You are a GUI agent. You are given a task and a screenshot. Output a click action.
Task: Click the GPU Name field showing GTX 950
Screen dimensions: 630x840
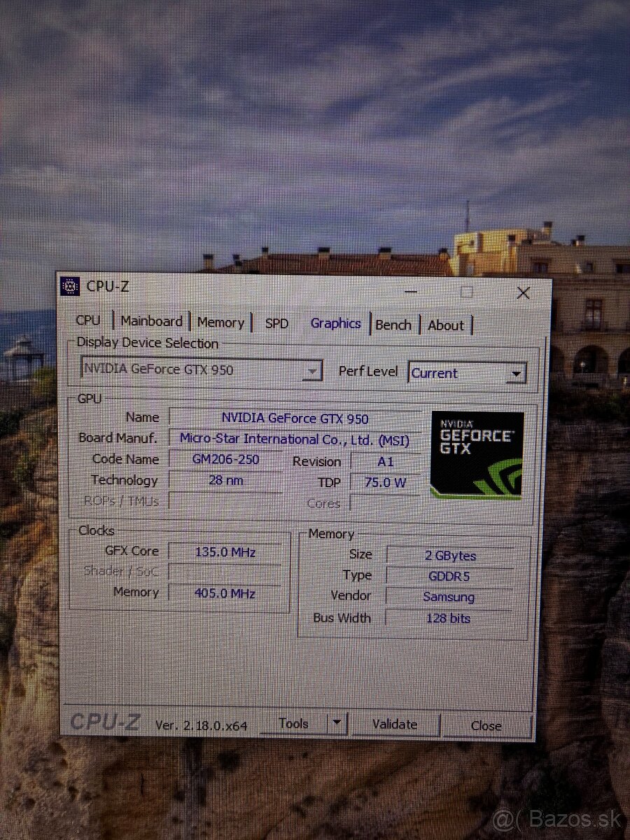pos(294,418)
